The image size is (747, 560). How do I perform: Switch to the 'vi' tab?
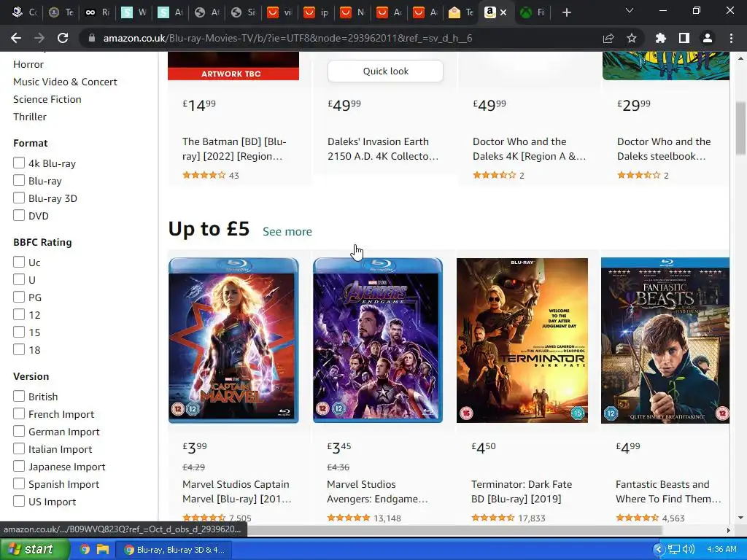tap(279, 12)
